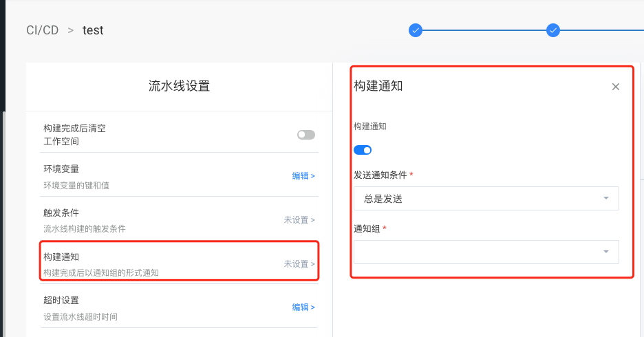The image size is (644, 337).
Task: Click the arrow icon in 发送通知条件 selector
Action: (605, 198)
